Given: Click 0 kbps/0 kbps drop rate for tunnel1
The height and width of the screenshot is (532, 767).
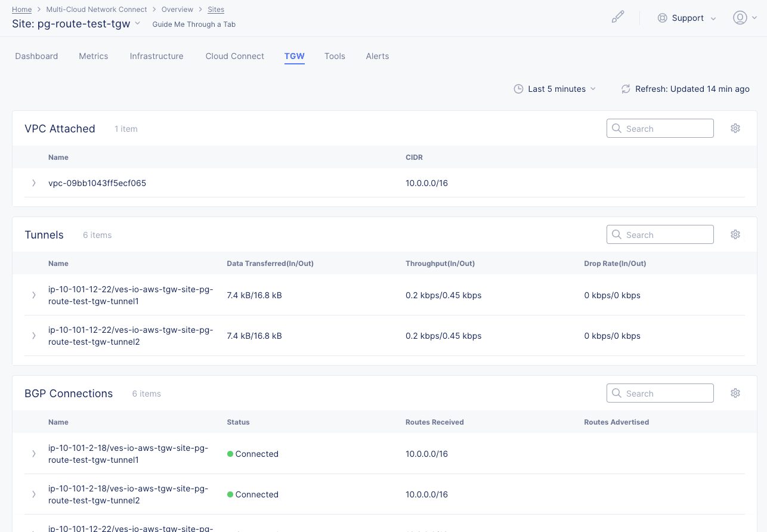Looking at the screenshot, I should click(x=613, y=295).
